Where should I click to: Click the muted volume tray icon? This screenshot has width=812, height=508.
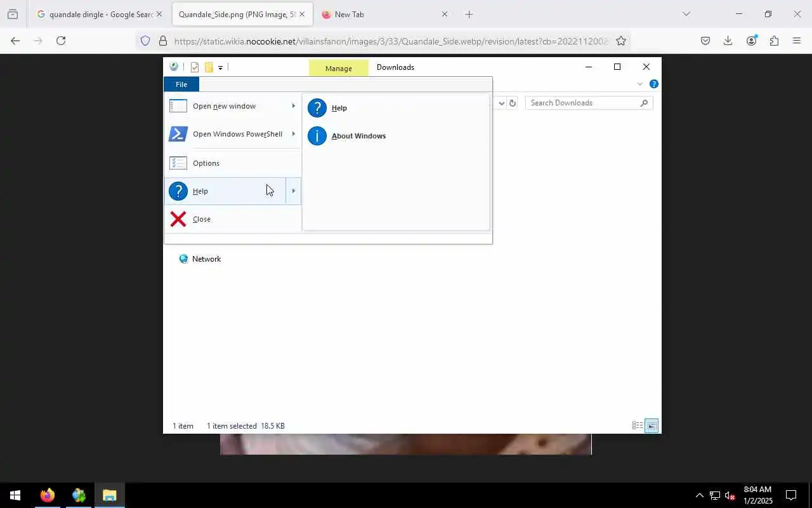tap(730, 495)
